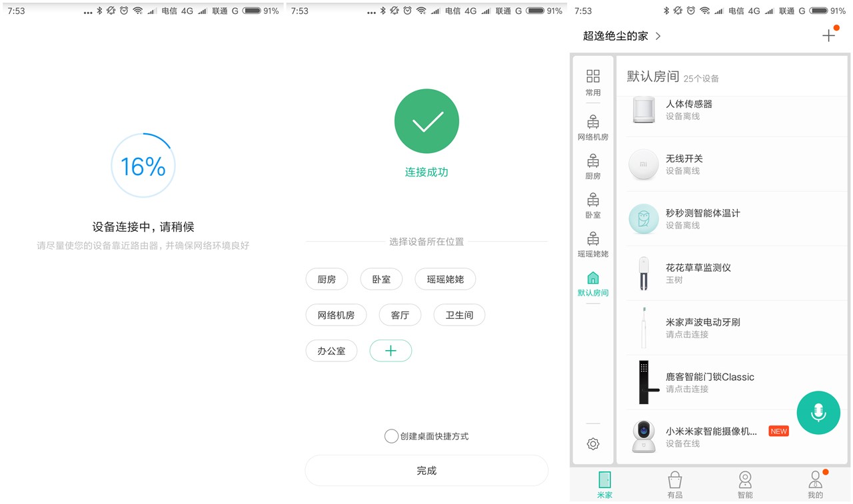The height and width of the screenshot is (504, 853).
Task: Tap 鹿客智能门锁Classic device name
Action: [710, 377]
